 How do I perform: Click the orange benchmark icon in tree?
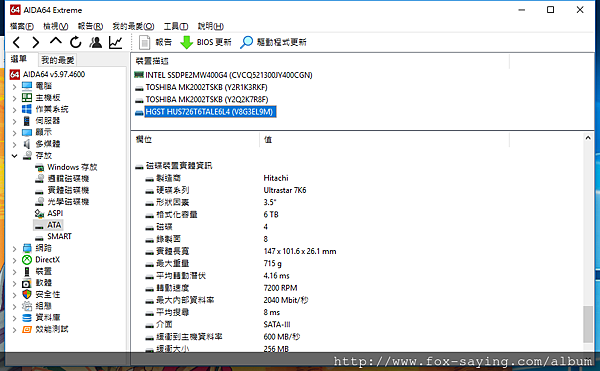pos(27,329)
